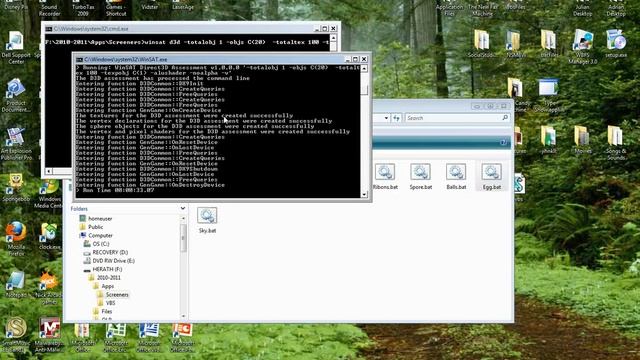This screenshot has width=640, height=360.
Task: Launch Malwarebytes Anti-Malware shortcut
Action: click(49, 334)
